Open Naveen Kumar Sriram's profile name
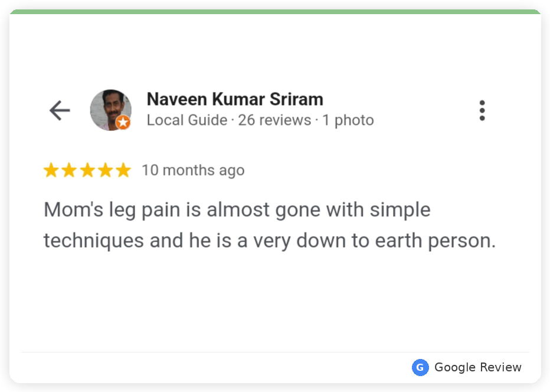550x392 pixels. pos(235,99)
